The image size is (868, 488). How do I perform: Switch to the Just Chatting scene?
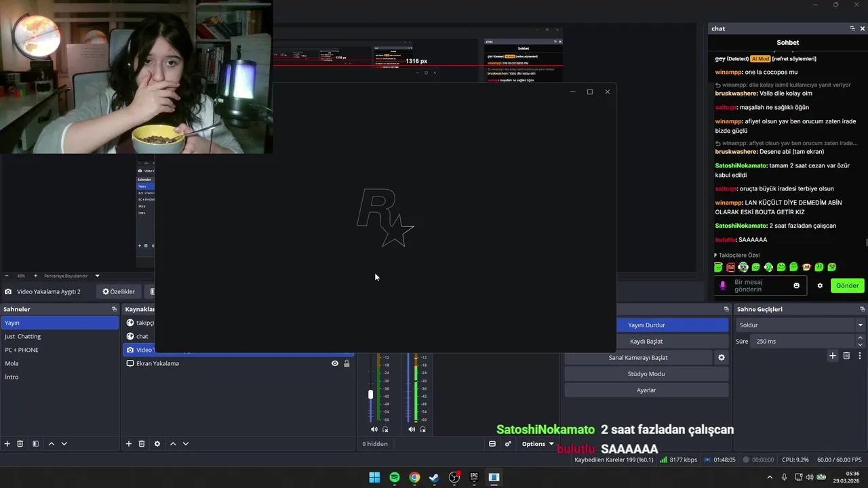tap(60, 336)
